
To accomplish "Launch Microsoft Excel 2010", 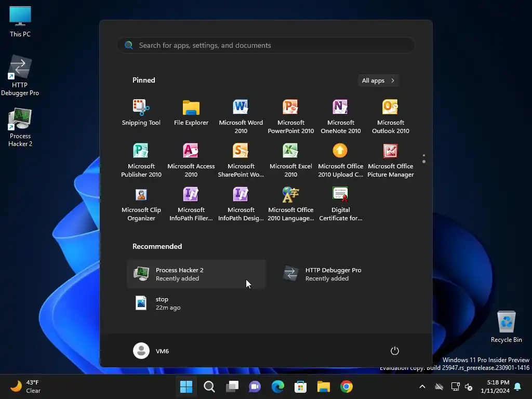I will click(x=291, y=160).
